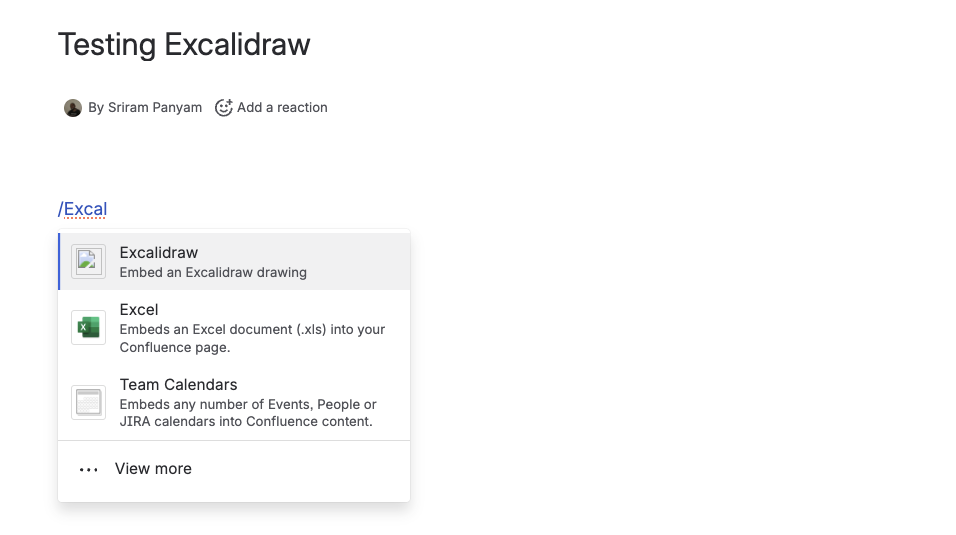Screen dimensions: 956x535
Task: Click "Embed an Excalidraw drawing" description
Action: (x=213, y=272)
